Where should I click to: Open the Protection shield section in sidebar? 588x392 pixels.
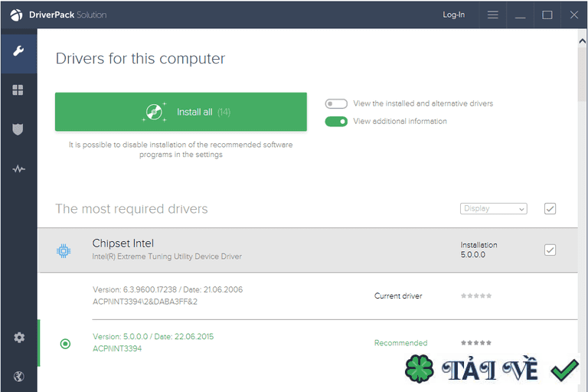tap(18, 129)
